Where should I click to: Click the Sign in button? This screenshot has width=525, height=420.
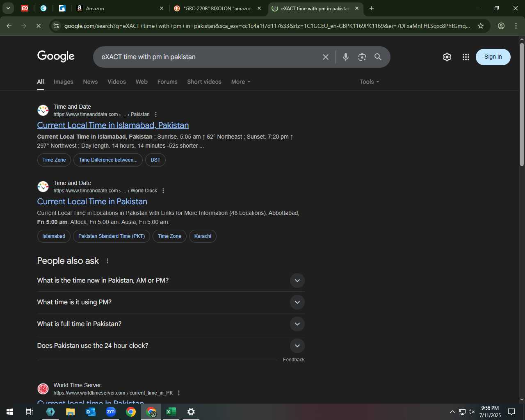click(x=493, y=57)
